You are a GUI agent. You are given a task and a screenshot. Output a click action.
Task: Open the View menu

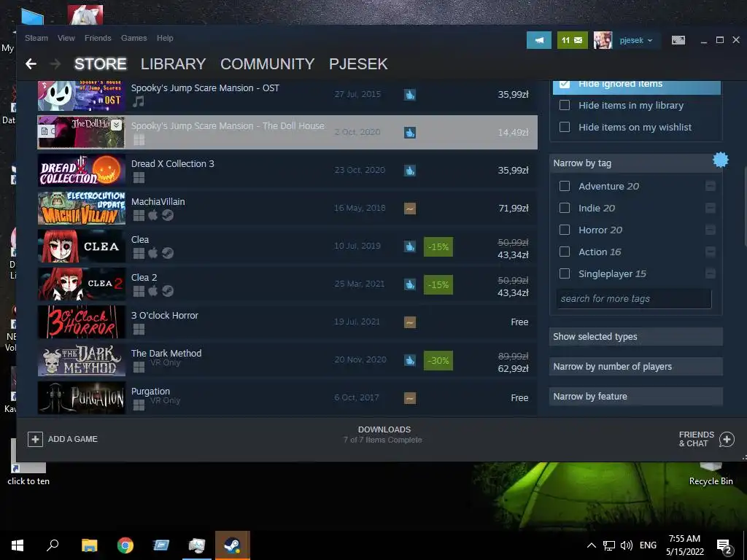tap(66, 38)
